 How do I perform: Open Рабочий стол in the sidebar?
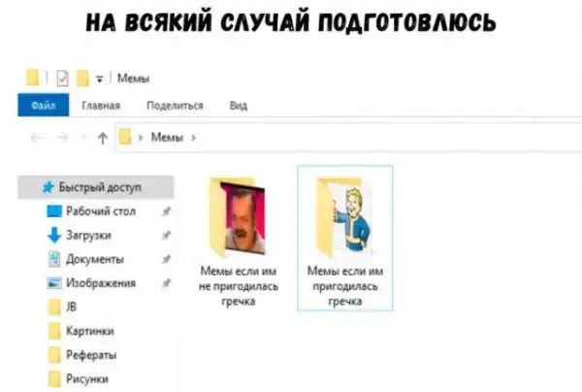(100, 211)
